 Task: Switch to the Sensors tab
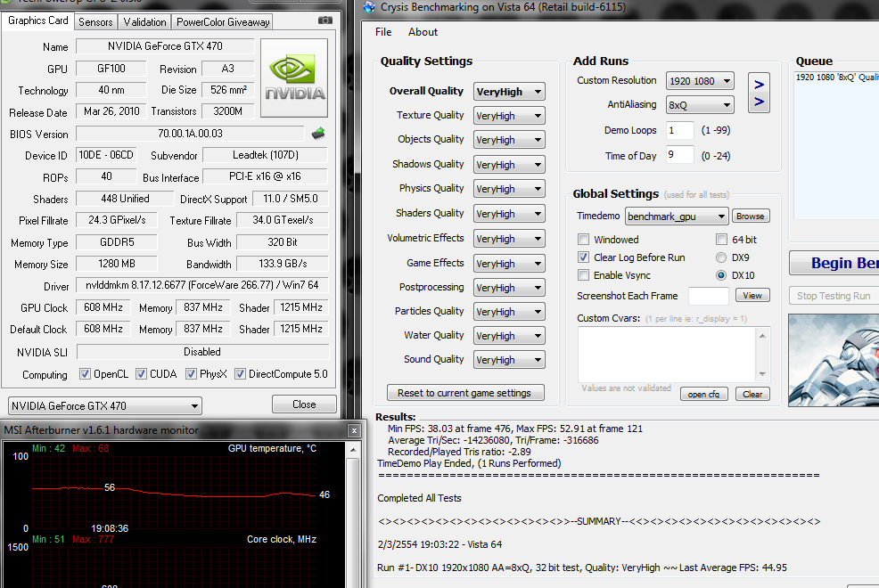(95, 22)
